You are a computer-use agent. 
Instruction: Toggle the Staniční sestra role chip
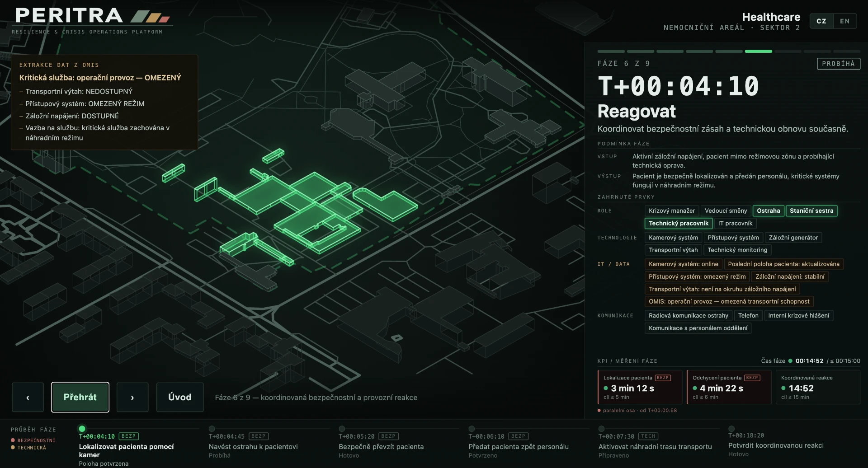(811, 211)
